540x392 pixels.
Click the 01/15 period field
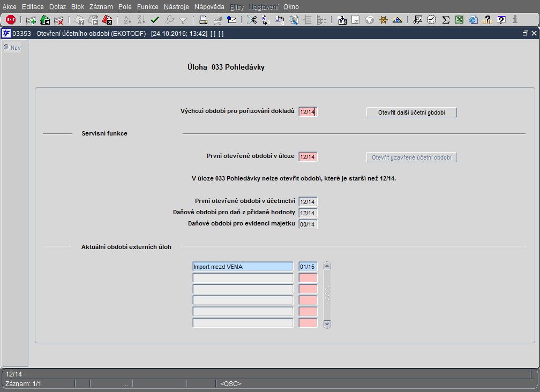point(308,267)
